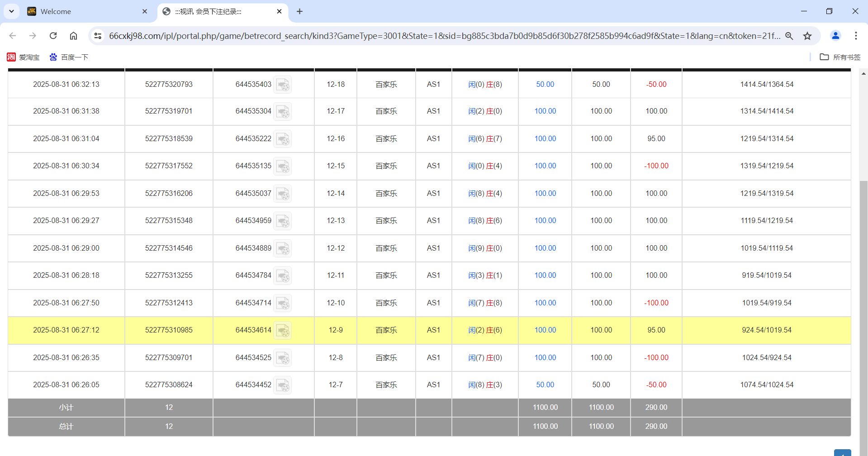This screenshot has height=456, width=868.
Task: Click the 百度一下 bookmark link
Action: pos(69,57)
